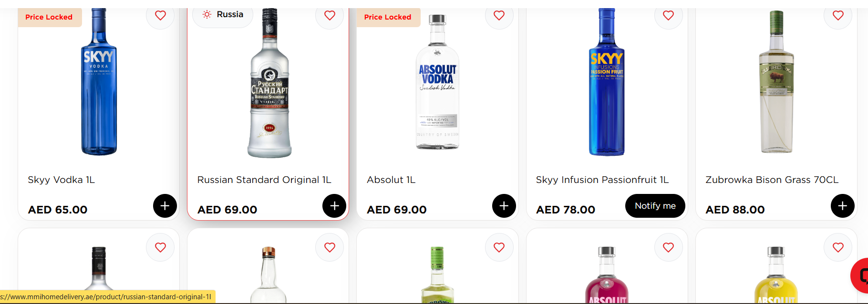Add Skyy Vodka 1L to cart
Screen dimensions: 868x304
(165, 206)
